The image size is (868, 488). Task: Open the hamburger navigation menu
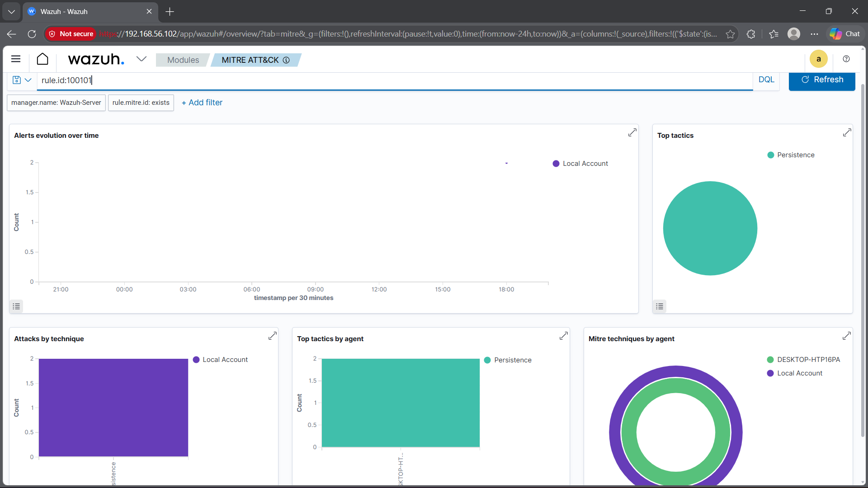pos(16,59)
